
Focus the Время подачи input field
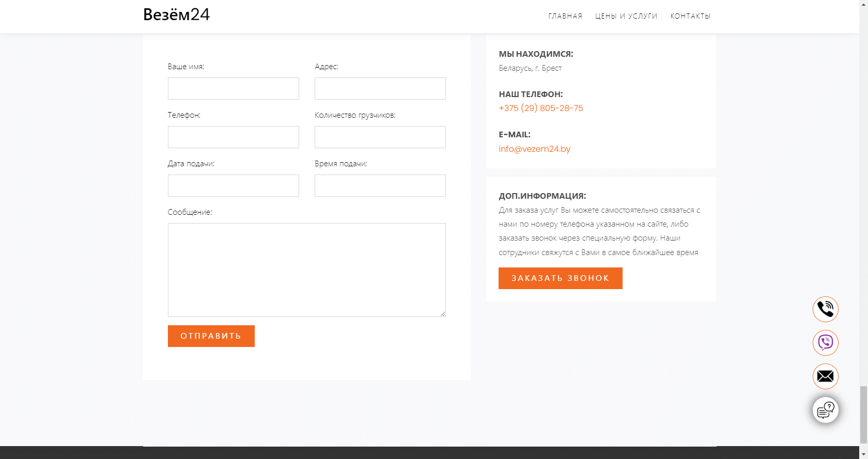pyautogui.click(x=380, y=186)
